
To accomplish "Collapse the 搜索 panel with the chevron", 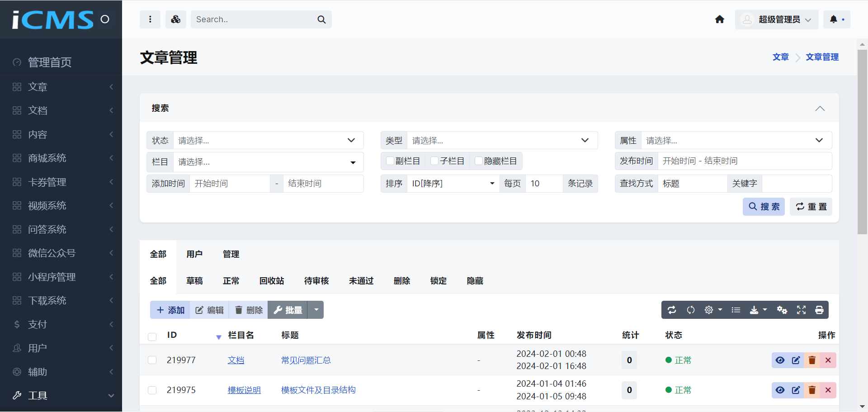I will [820, 109].
